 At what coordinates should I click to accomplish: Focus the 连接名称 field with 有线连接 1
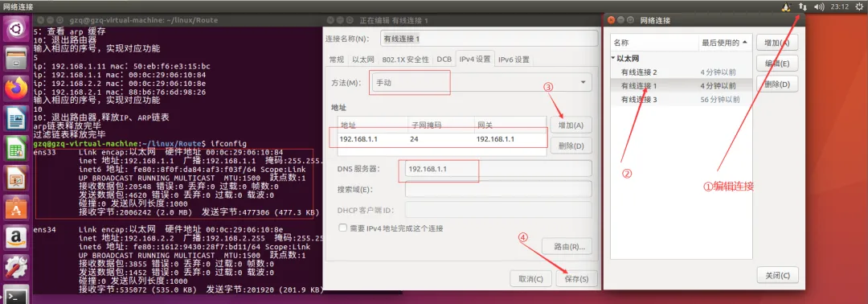coord(489,39)
